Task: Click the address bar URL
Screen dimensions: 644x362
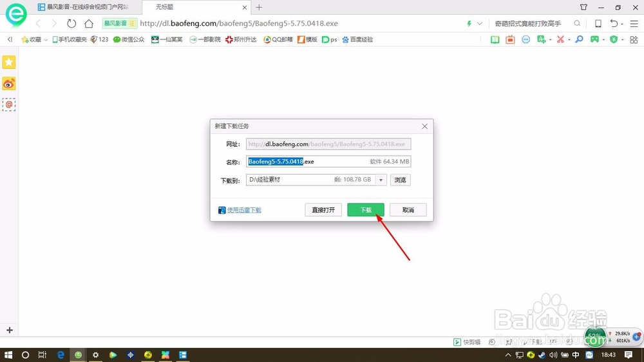Action: pos(239,23)
